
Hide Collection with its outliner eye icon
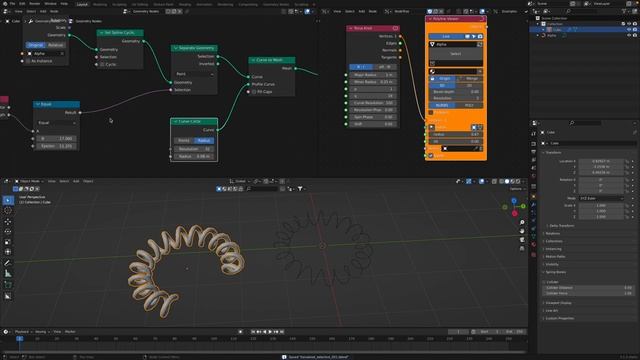[629, 24]
